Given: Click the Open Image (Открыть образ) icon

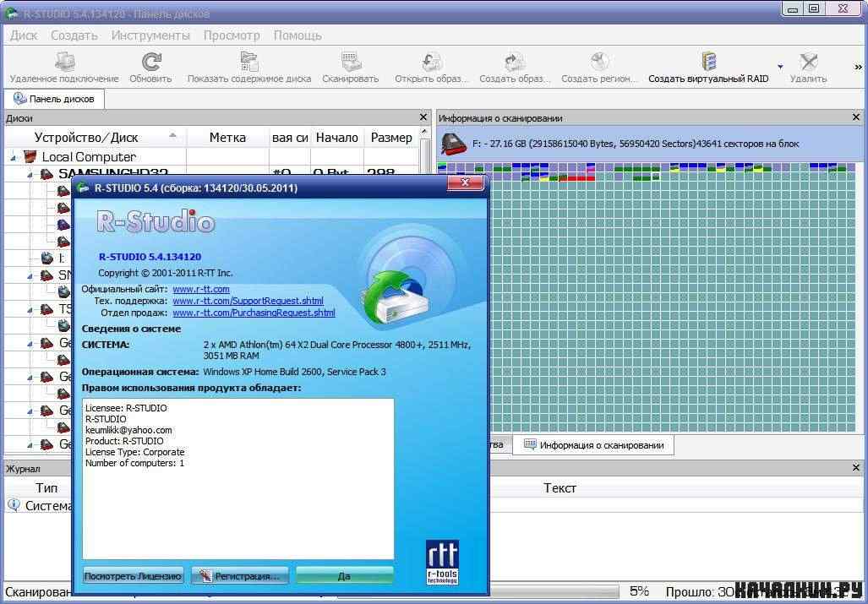Looking at the screenshot, I should (x=431, y=62).
